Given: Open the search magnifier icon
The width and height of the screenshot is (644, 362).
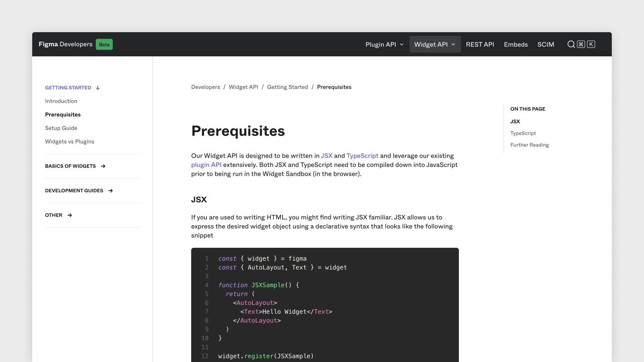Looking at the screenshot, I should [x=571, y=44].
